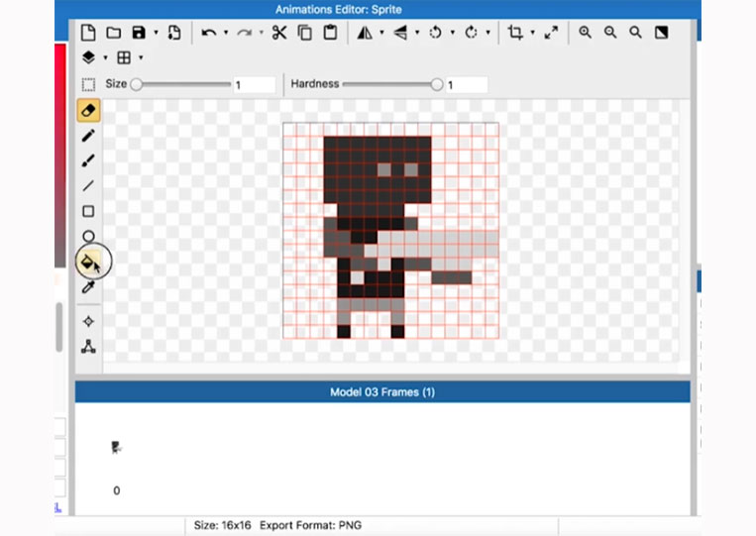Select the Ellipse shape tool
756x536 pixels.
(88, 236)
